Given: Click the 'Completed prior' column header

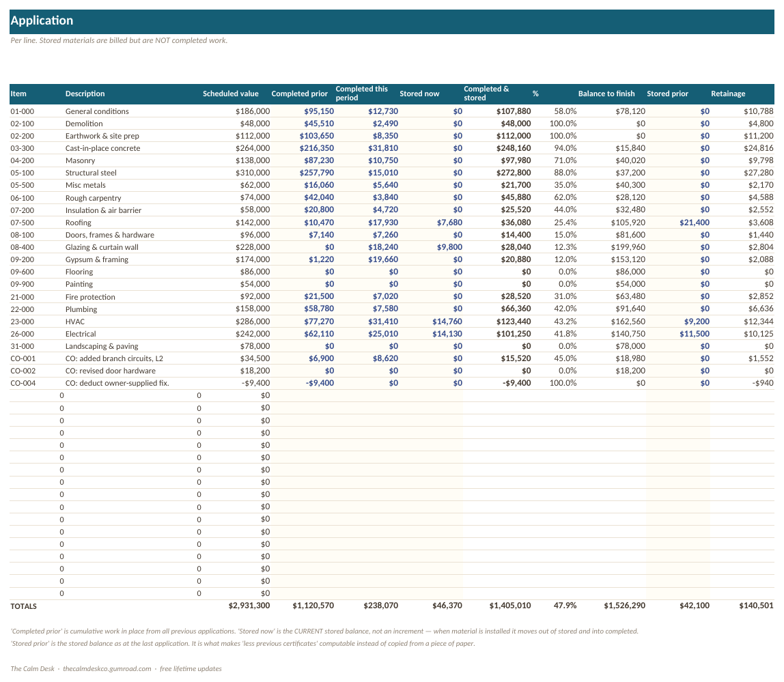Looking at the screenshot, I should [300, 94].
